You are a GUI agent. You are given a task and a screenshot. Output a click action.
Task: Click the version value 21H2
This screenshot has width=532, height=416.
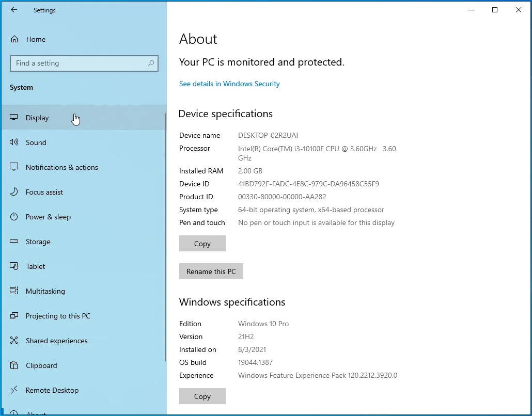(246, 337)
